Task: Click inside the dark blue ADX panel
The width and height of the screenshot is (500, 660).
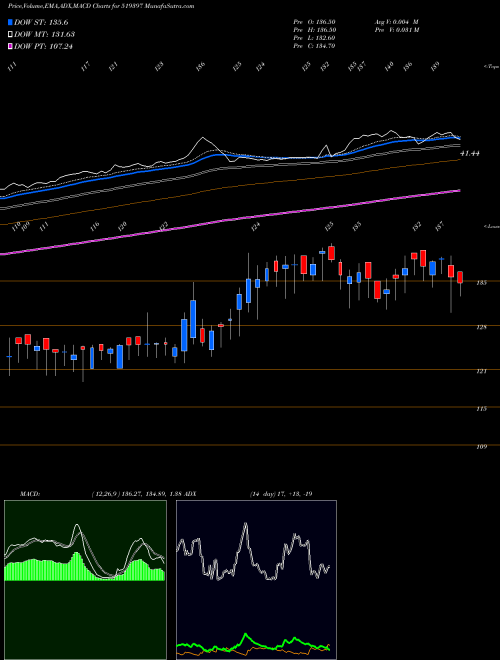Action: [256, 580]
